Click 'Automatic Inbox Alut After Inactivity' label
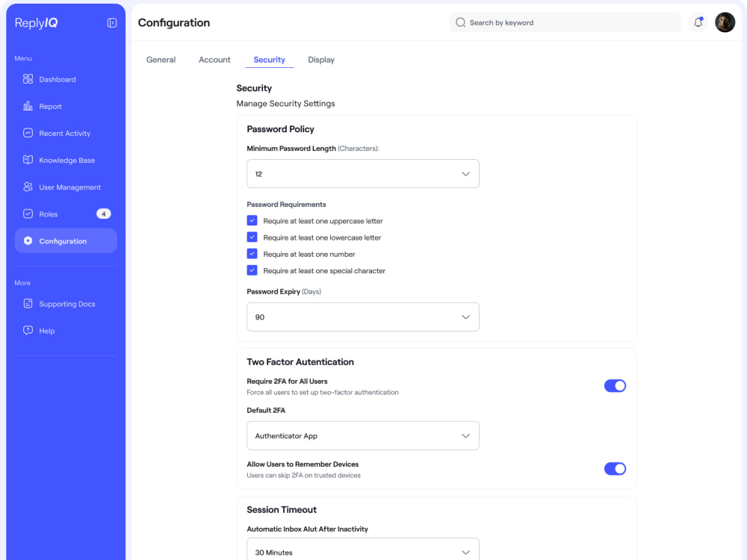 [x=307, y=529]
